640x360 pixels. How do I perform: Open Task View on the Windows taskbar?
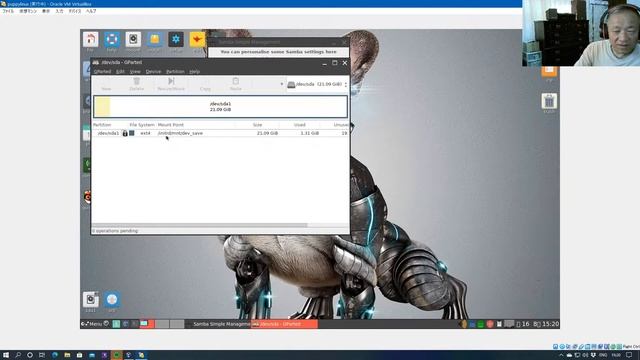coord(42,355)
